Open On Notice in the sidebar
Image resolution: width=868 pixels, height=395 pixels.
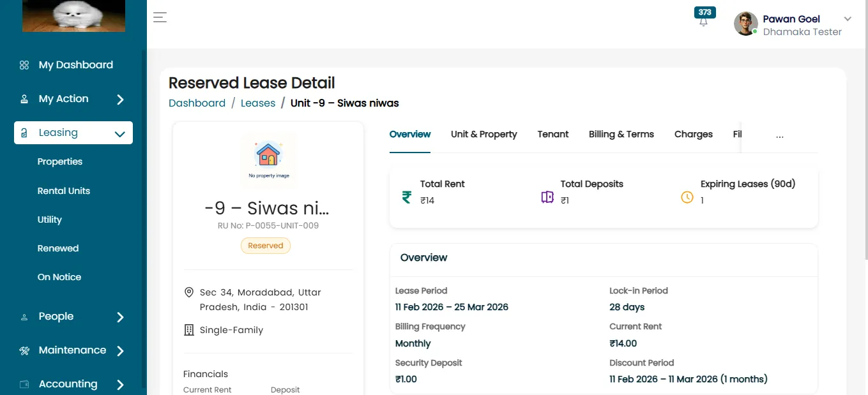[59, 277]
